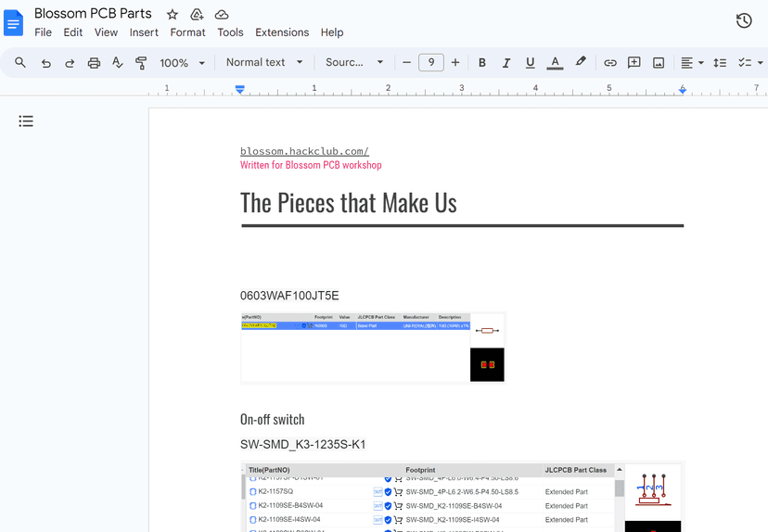Toggle italic formatting
Screen dimensions: 768x532
tap(506, 63)
